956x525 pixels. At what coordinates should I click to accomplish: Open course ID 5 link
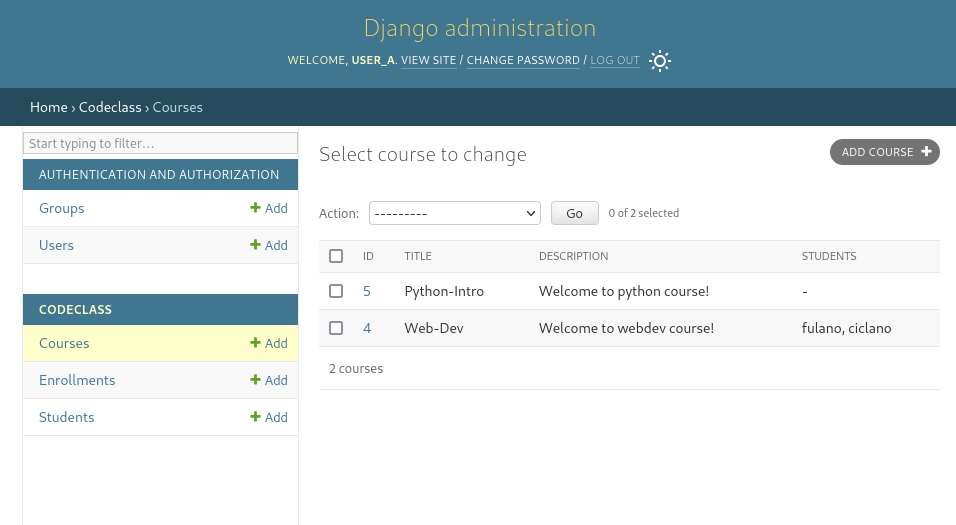point(367,291)
